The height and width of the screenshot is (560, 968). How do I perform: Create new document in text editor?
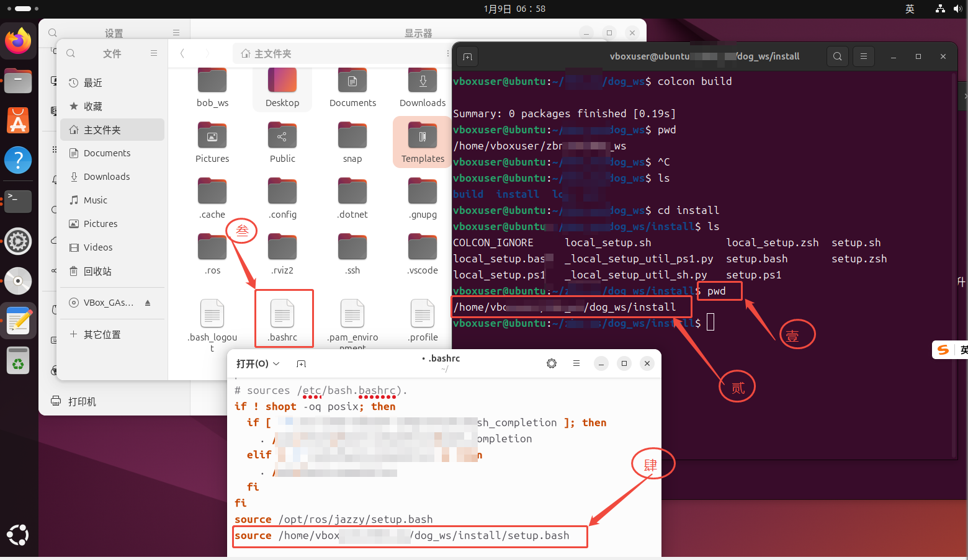tap(301, 364)
